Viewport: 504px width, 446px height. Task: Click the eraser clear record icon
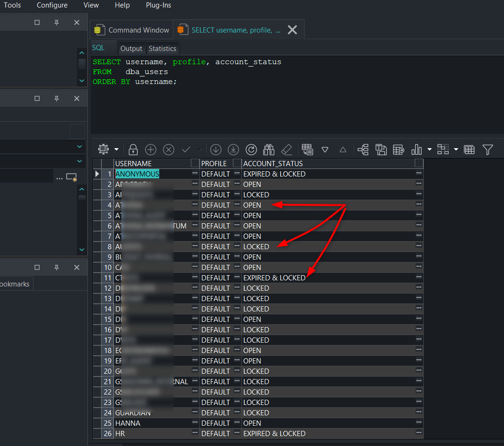pyautogui.click(x=287, y=150)
